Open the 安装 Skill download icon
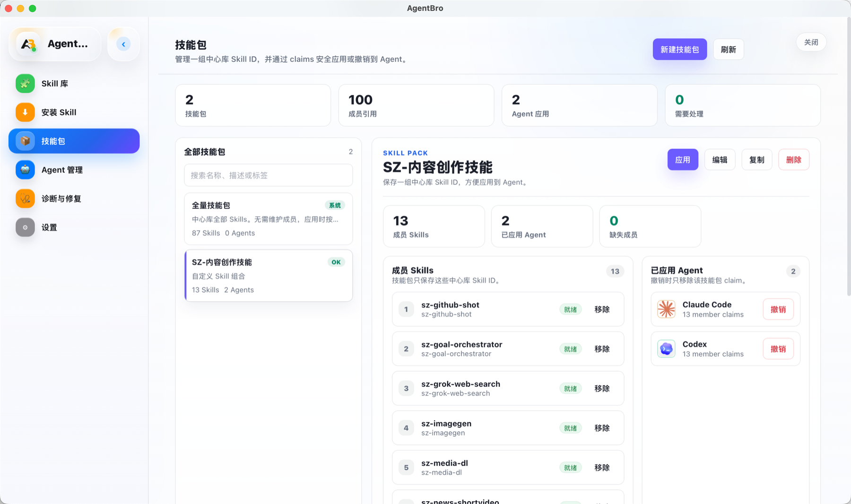Viewport: 851px width, 504px height. pos(25,113)
